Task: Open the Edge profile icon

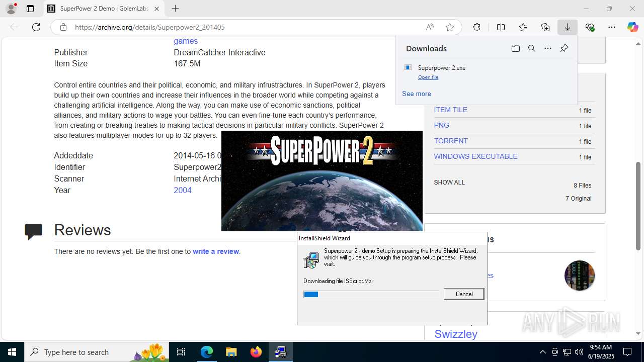Action: [x=11, y=9]
